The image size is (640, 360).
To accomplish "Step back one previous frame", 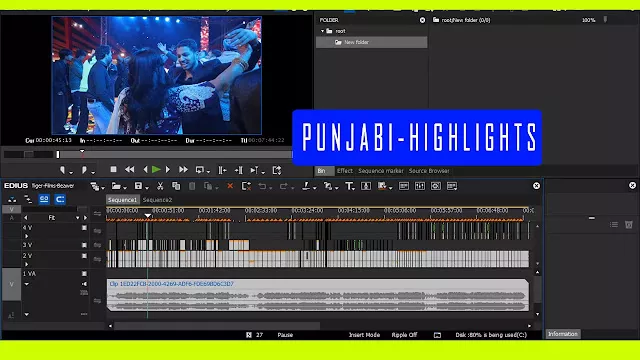I will [x=145, y=169].
